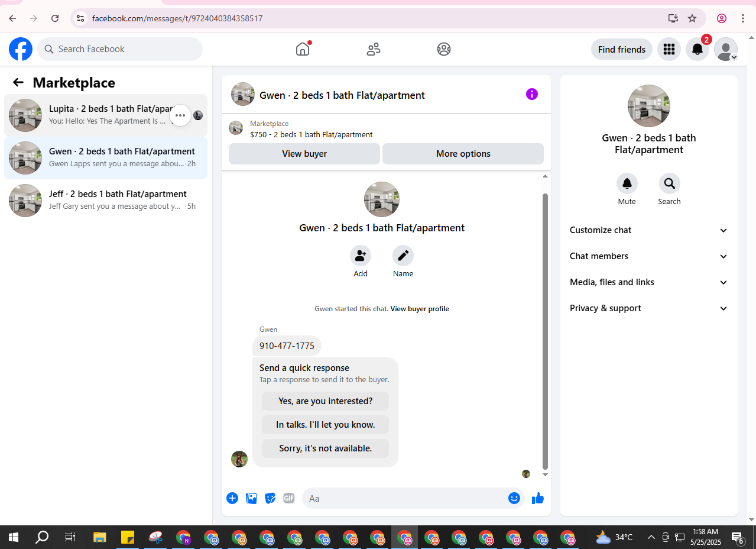The height and width of the screenshot is (549, 756).
Task: Choose a sticker using sticker icon
Action: [x=270, y=498]
